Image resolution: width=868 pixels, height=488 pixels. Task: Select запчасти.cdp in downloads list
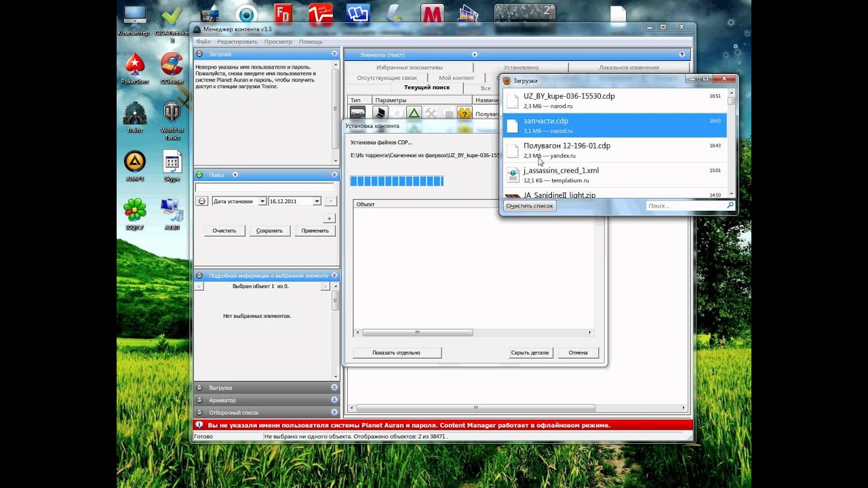pyautogui.click(x=614, y=125)
